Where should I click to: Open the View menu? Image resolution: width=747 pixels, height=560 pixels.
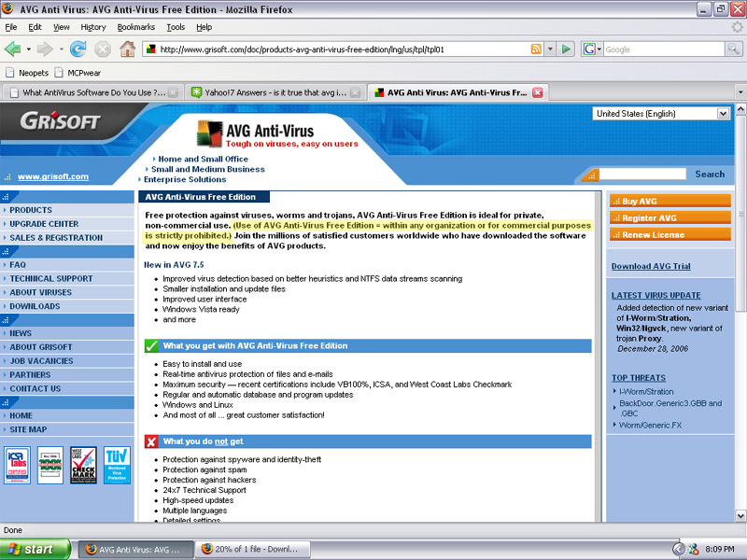(x=61, y=27)
